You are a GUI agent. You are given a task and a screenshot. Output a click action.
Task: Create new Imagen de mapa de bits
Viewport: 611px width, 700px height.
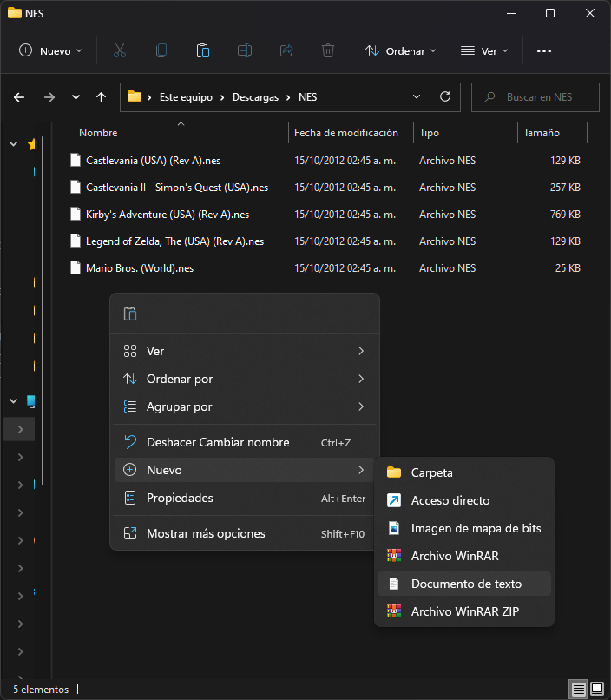(x=464, y=528)
